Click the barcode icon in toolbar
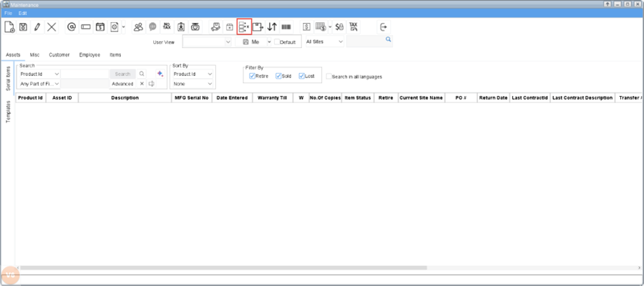The width and height of the screenshot is (644, 286). 286,27
